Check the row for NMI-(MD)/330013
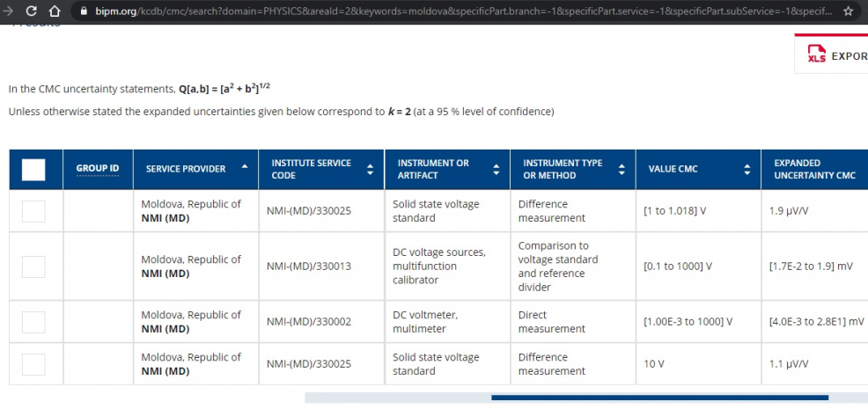 [33, 267]
